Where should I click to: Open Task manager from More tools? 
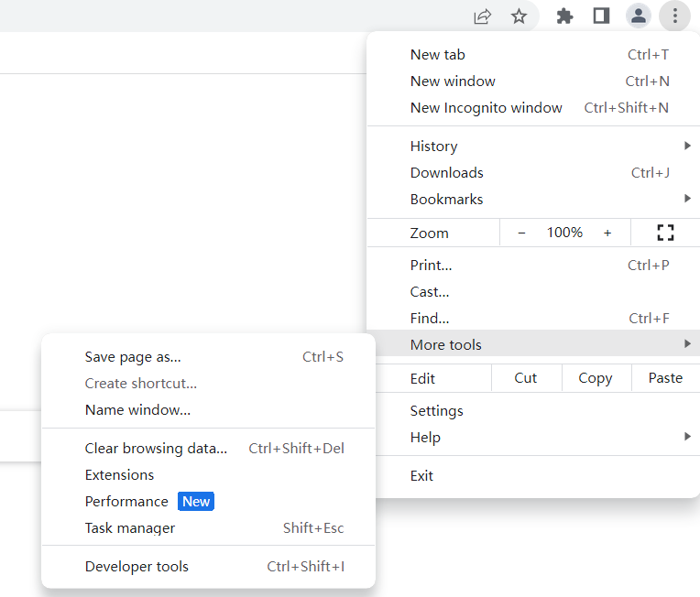click(209, 527)
